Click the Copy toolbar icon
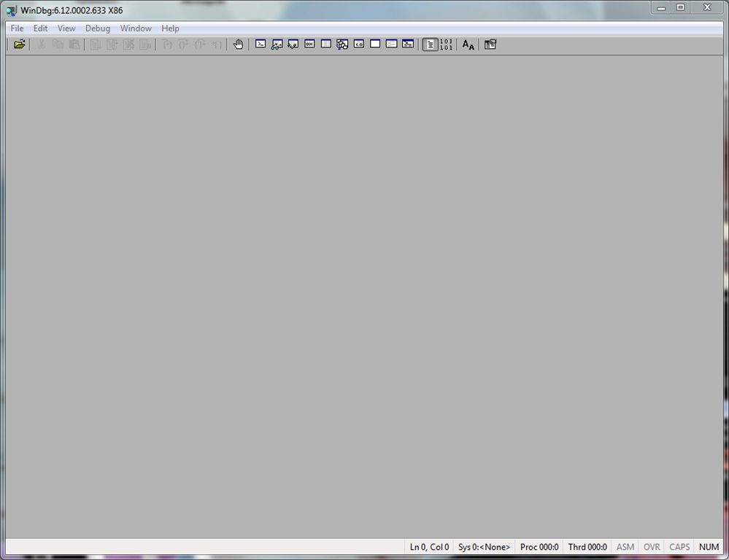This screenshot has width=729, height=560. 58,44
